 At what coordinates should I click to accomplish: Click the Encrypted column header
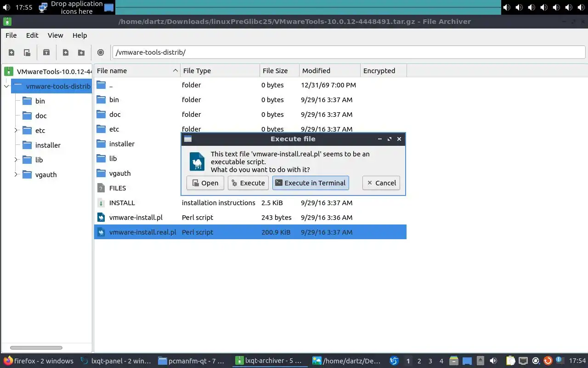(384, 71)
